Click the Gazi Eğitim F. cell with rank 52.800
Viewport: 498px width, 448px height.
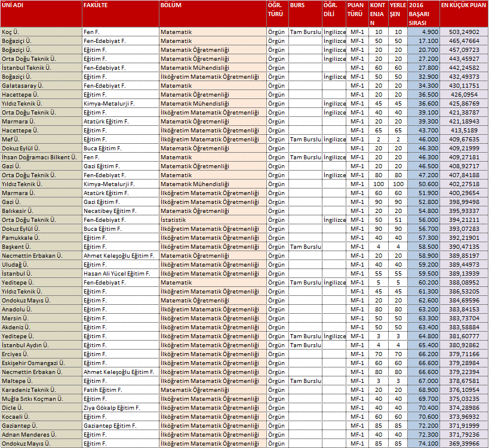tap(121, 202)
